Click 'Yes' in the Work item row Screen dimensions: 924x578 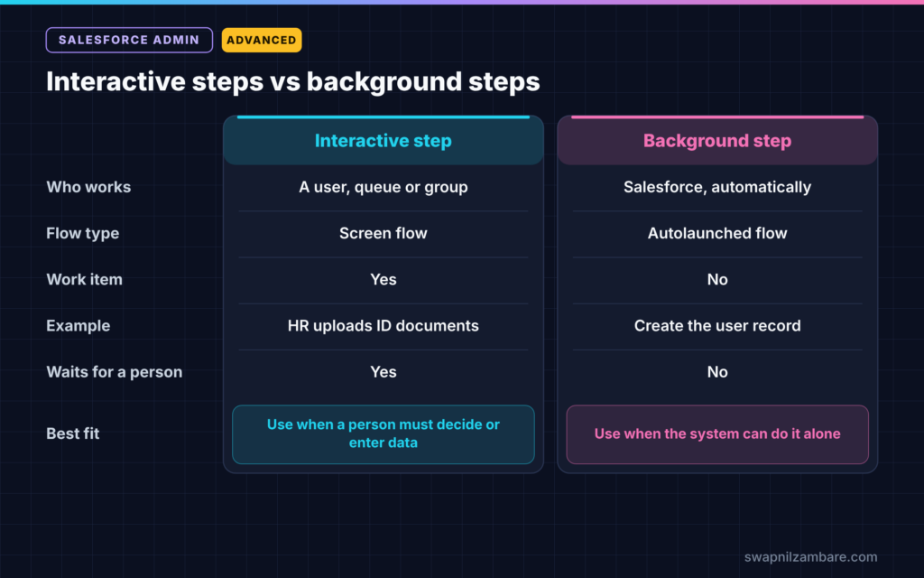click(383, 280)
